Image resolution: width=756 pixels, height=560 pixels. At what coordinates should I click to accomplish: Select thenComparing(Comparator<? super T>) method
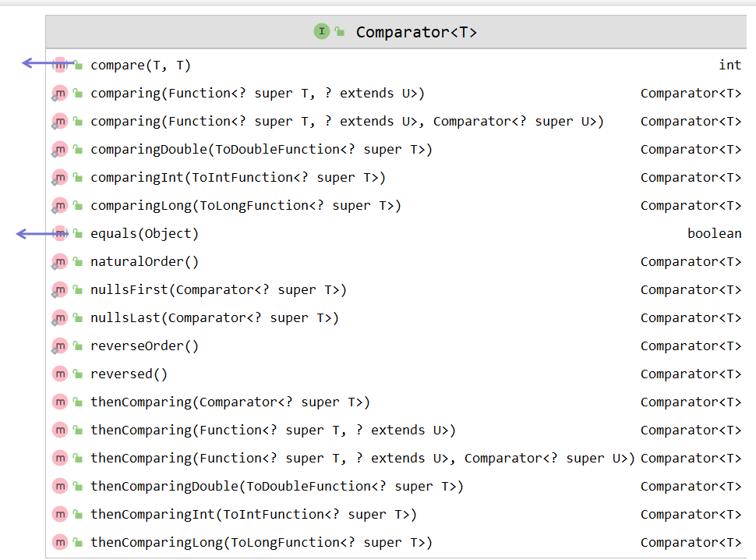point(230,402)
